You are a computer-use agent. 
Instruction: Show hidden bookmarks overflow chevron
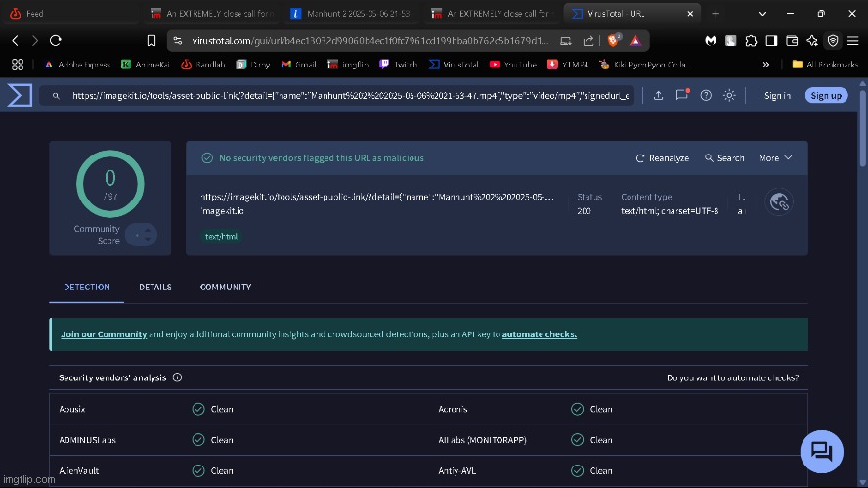tap(766, 65)
